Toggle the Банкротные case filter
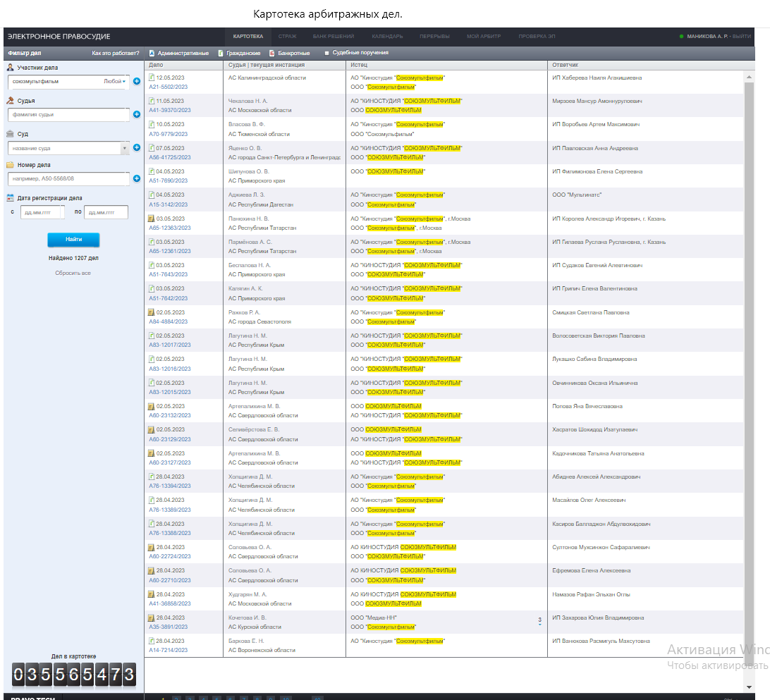Screen dimensions: 770x700 pos(289,53)
